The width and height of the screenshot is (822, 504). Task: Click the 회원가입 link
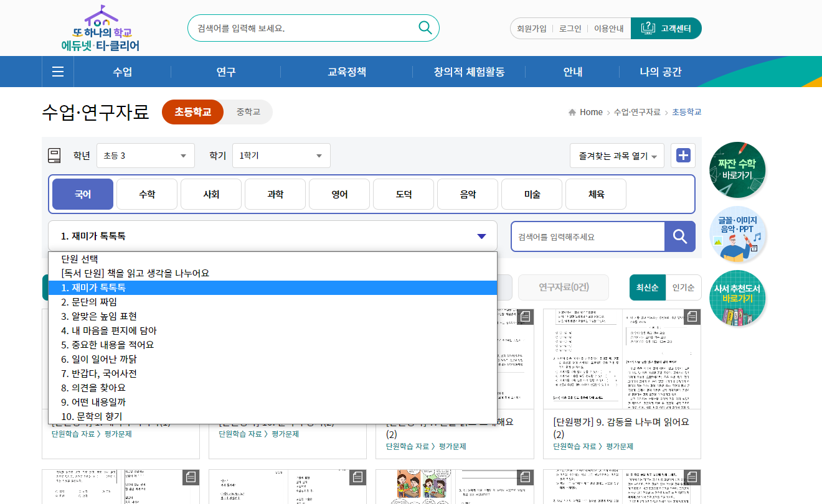532,29
